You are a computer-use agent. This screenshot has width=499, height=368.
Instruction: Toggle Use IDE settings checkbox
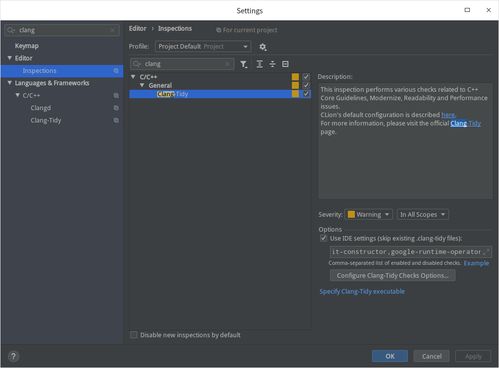click(x=323, y=238)
